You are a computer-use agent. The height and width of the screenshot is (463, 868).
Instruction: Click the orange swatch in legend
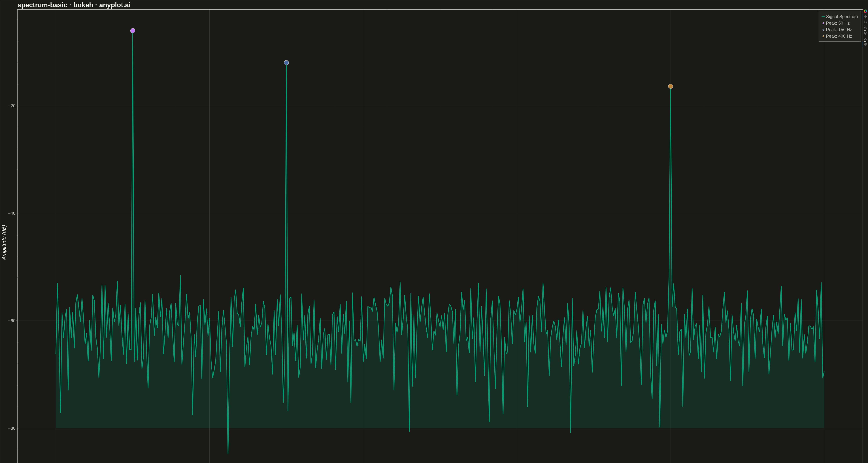824,36
